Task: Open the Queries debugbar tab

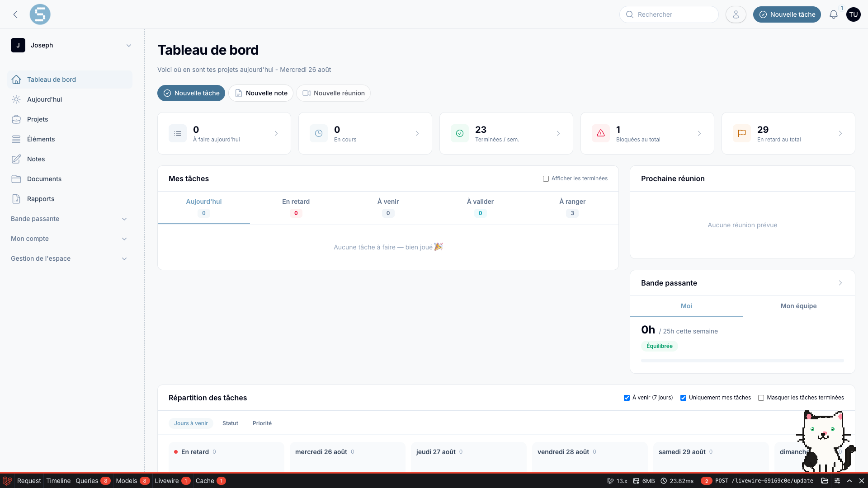Action: (x=93, y=481)
